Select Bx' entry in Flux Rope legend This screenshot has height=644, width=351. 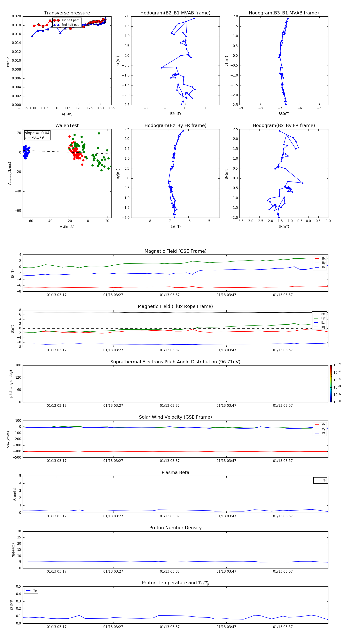pyautogui.click(x=320, y=314)
